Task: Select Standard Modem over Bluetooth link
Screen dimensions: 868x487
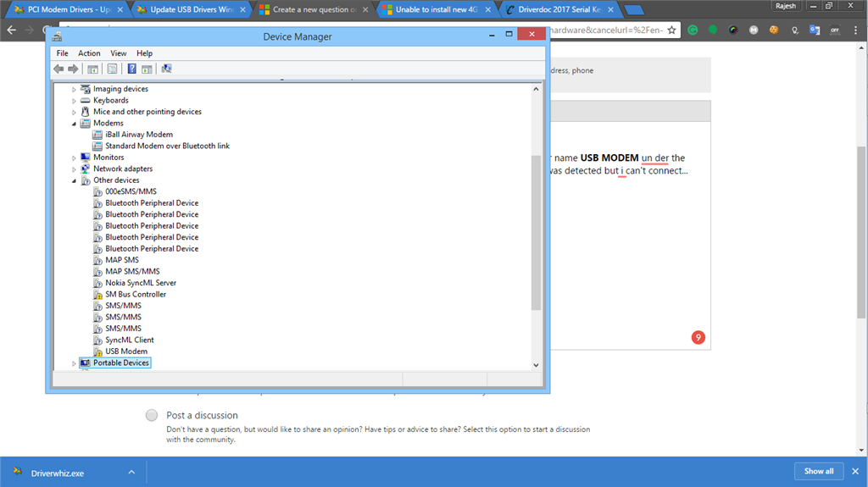Action: click(x=167, y=146)
